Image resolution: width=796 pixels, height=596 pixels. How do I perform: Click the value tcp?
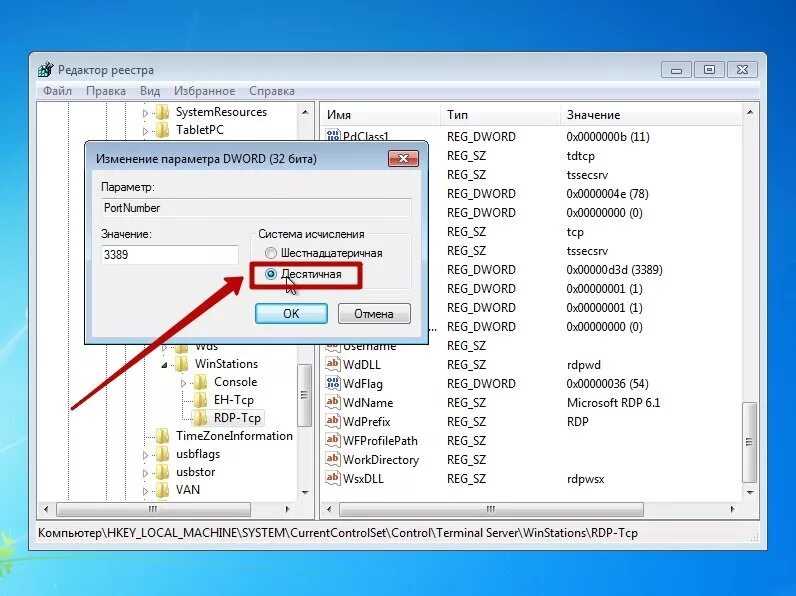[x=575, y=232]
